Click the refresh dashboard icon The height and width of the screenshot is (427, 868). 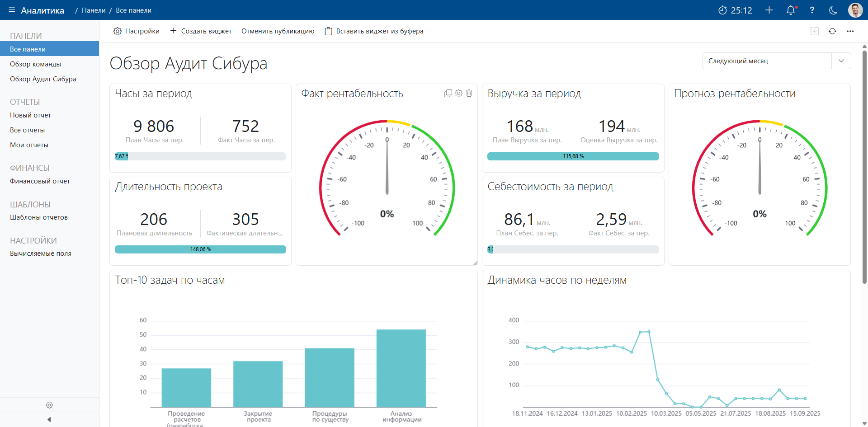click(x=832, y=31)
